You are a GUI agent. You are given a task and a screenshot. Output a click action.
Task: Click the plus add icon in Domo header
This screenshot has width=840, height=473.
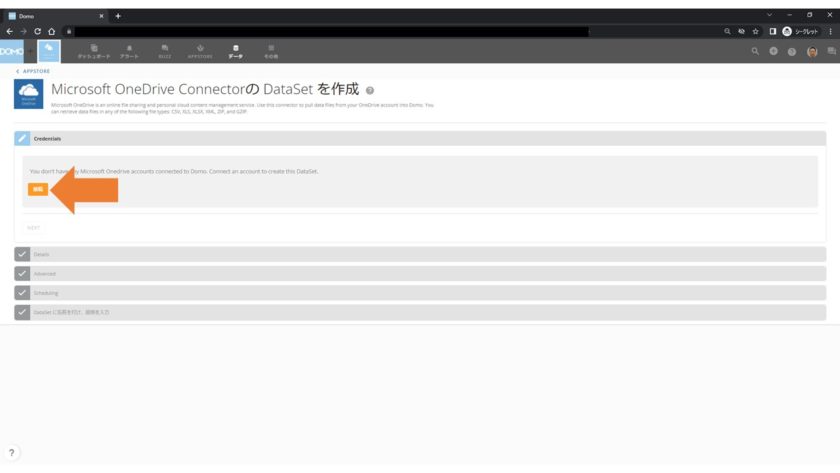point(774,51)
